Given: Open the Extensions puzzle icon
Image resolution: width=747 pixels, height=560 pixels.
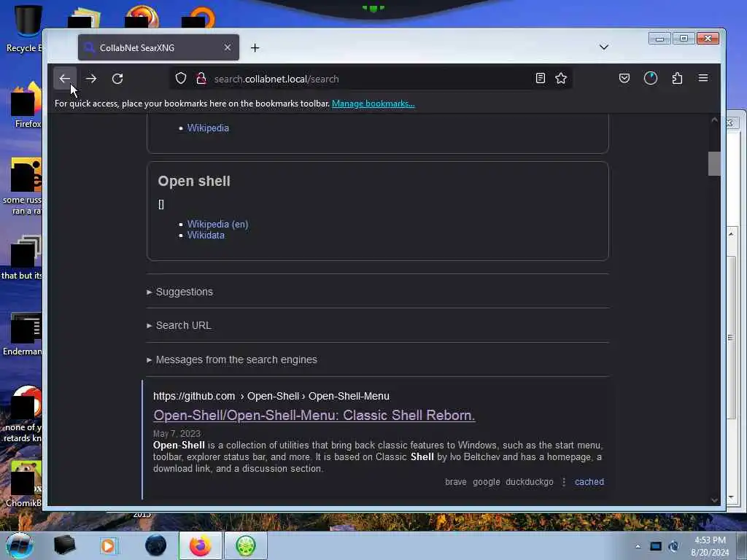Looking at the screenshot, I should [x=677, y=79].
